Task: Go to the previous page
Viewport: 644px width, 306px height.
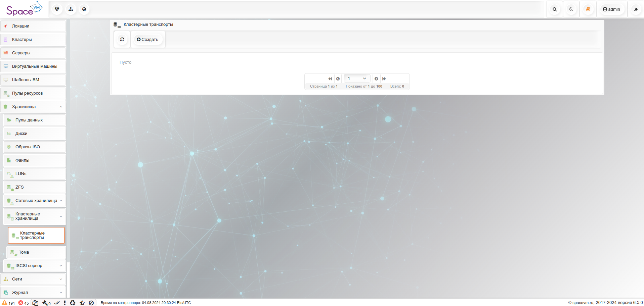Action: 338,79
